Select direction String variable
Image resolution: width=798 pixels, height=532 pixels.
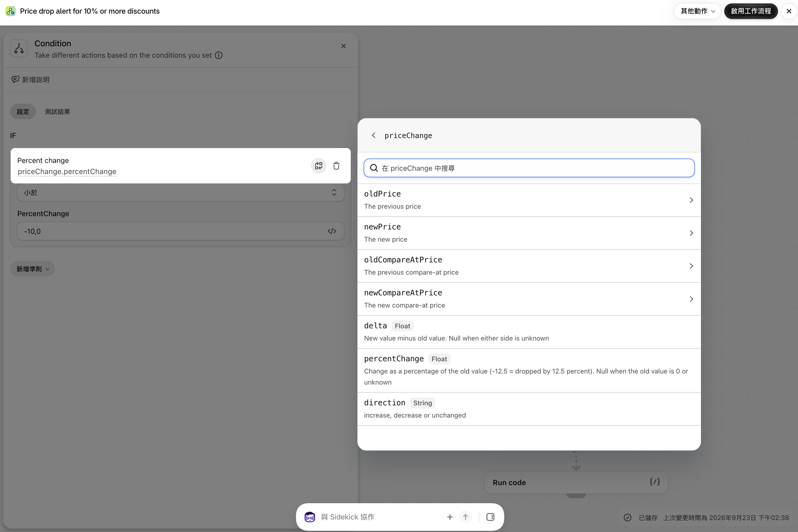pos(529,409)
